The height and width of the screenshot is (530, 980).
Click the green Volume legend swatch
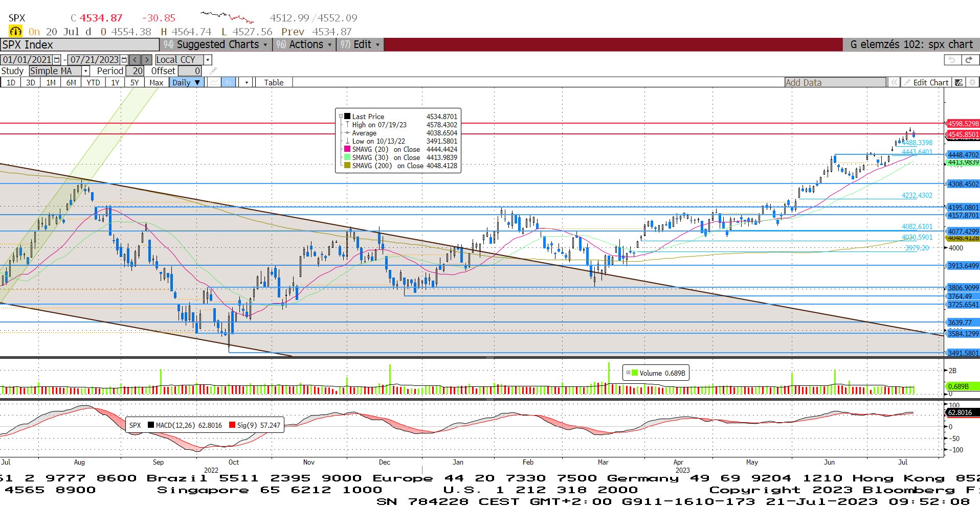coord(635,373)
